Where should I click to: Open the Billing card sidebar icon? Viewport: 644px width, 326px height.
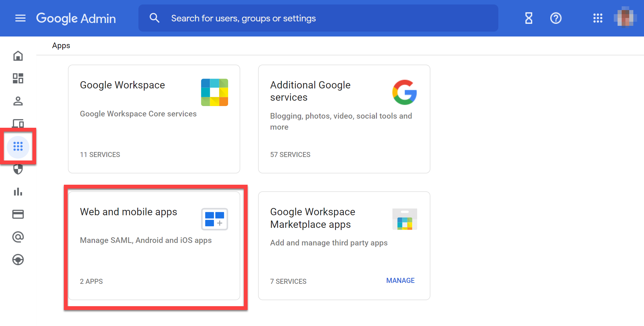[x=18, y=214]
